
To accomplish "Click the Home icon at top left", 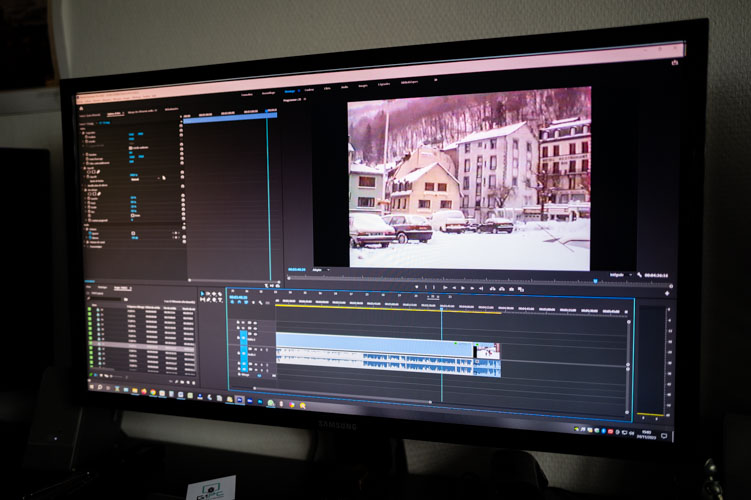I will 81,108.
